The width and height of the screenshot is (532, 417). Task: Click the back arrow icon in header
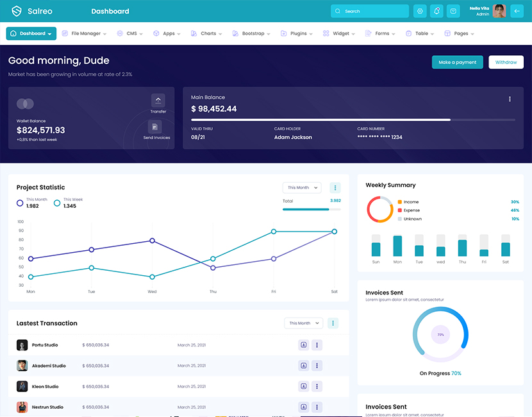[517, 11]
